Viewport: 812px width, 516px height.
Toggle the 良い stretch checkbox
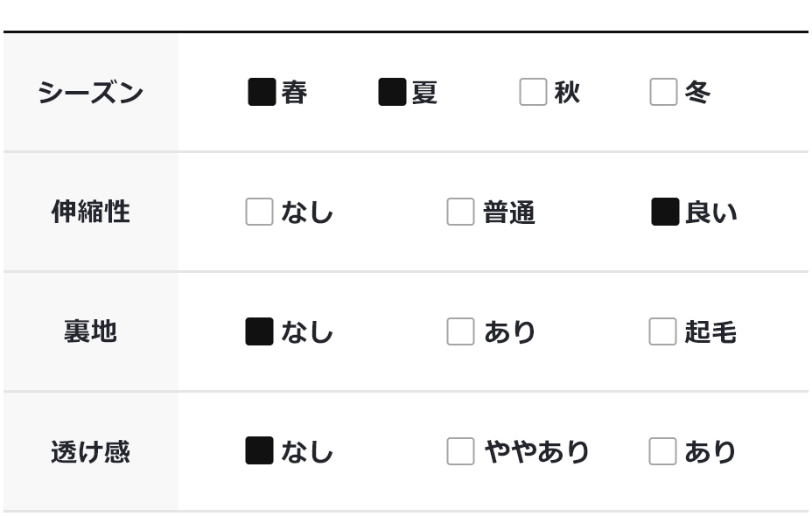tap(665, 212)
